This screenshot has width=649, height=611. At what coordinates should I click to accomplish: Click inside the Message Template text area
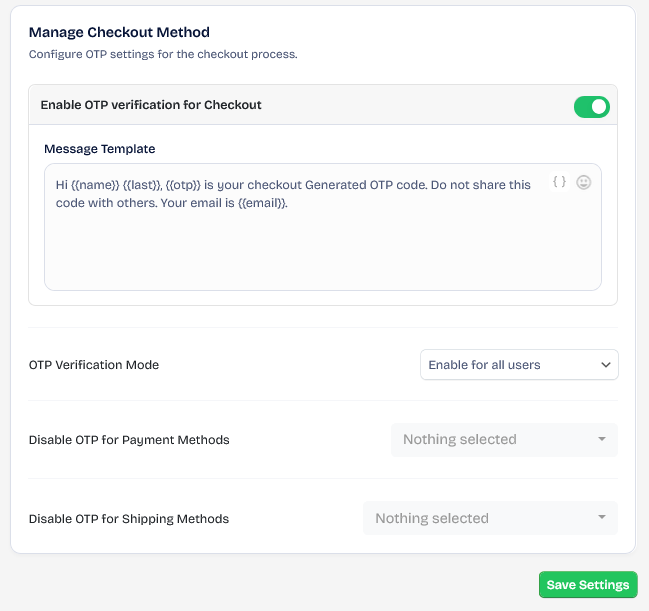point(323,227)
